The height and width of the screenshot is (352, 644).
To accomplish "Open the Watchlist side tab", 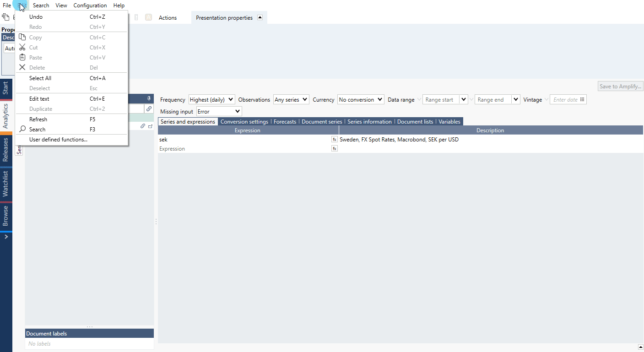I will point(6,184).
